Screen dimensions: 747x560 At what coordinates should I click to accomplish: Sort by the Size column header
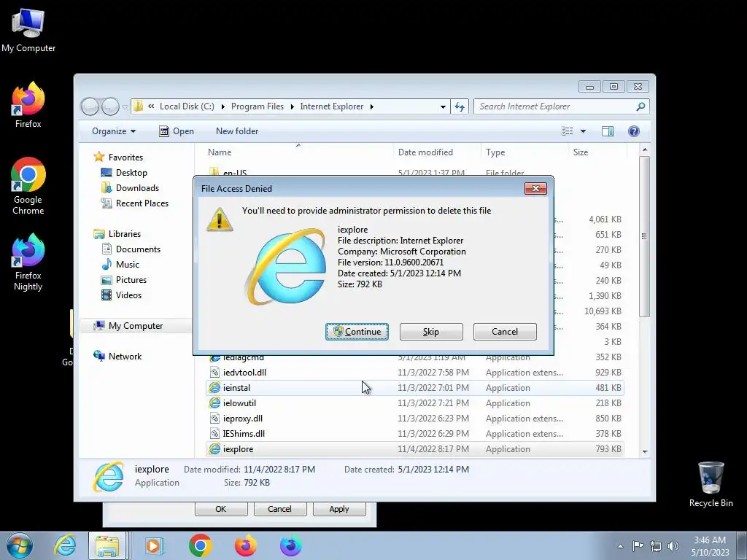point(597,152)
